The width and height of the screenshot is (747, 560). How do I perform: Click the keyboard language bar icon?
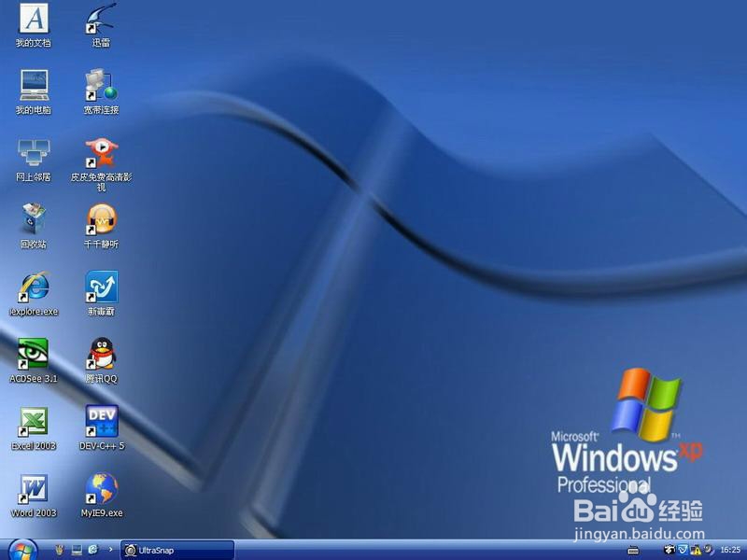click(633, 551)
